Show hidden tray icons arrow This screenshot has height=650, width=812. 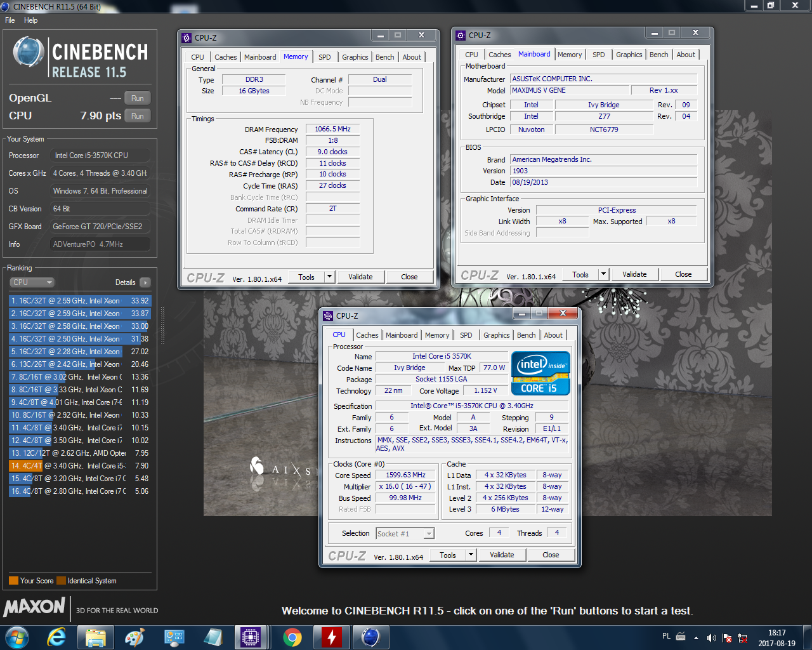click(x=696, y=637)
